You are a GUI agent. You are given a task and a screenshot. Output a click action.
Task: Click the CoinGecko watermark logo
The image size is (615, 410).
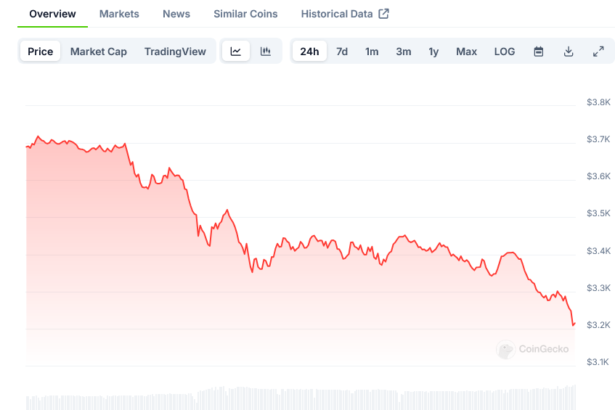tap(534, 349)
